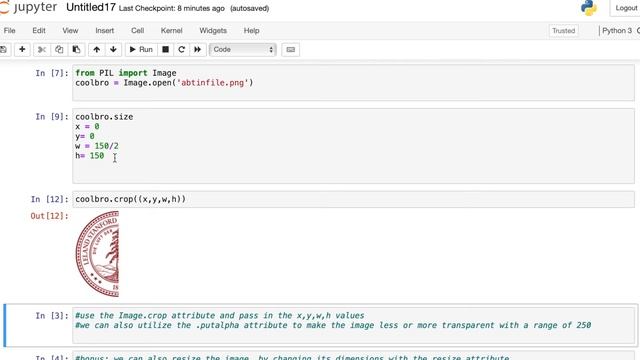Click the In [3] cell prompt
640x360 pixels.
(x=52, y=316)
